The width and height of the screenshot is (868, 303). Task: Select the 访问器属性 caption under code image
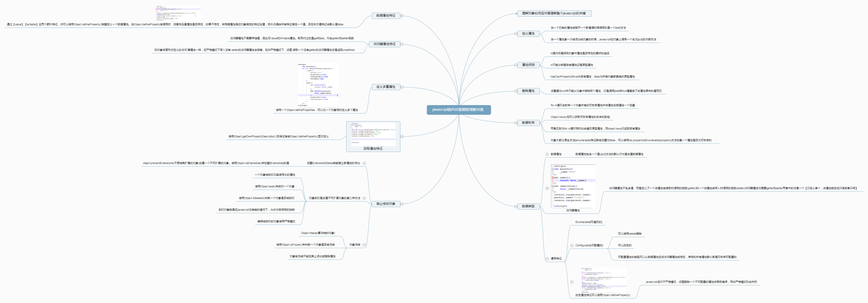click(x=573, y=210)
